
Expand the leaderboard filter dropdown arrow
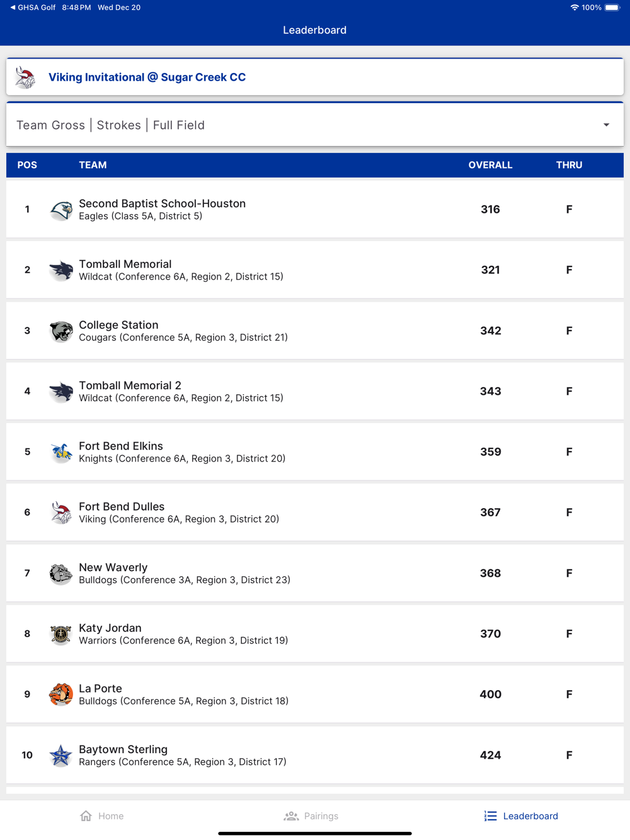click(606, 125)
